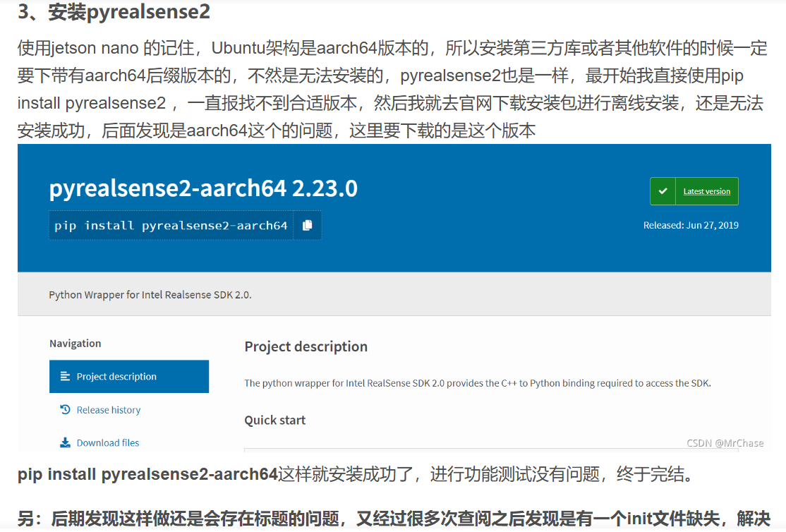Screen dimensions: 786x532
Task: Select the pip install pyrealsense2-aarch64 command box
Action: click(x=173, y=224)
